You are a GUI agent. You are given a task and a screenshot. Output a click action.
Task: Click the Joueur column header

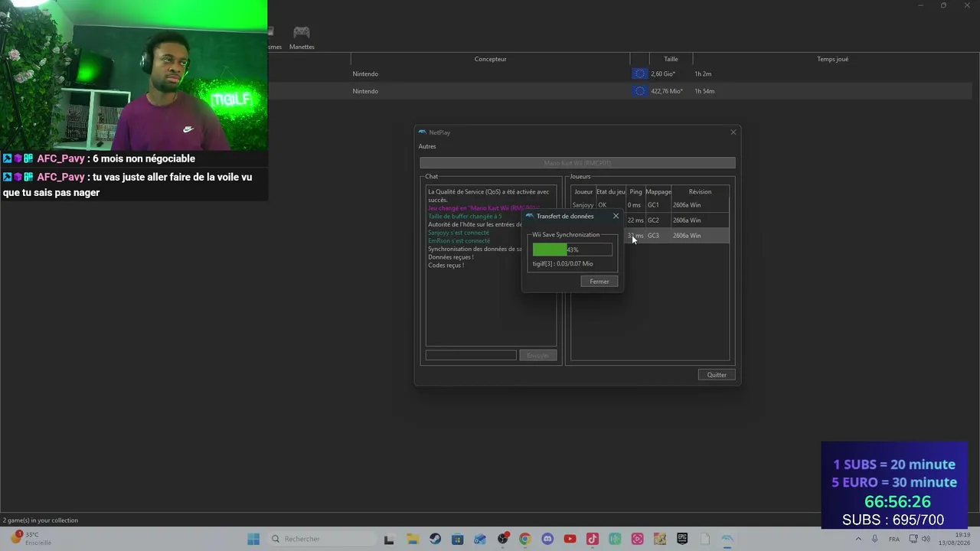[x=583, y=192]
